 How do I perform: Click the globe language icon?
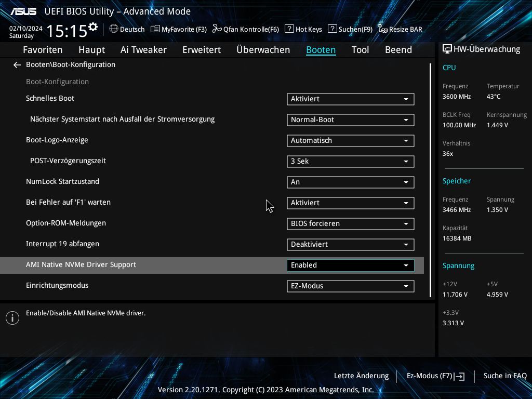[114, 29]
